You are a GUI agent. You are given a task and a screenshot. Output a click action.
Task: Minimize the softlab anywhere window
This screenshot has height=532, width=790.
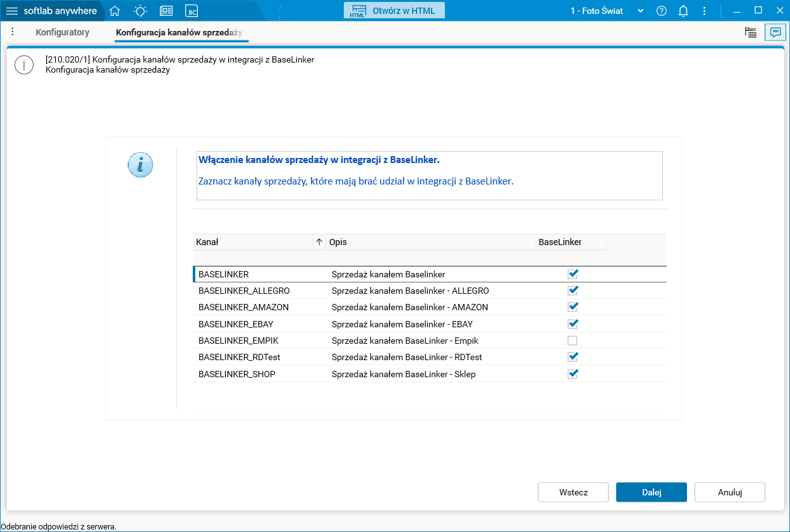tap(738, 11)
